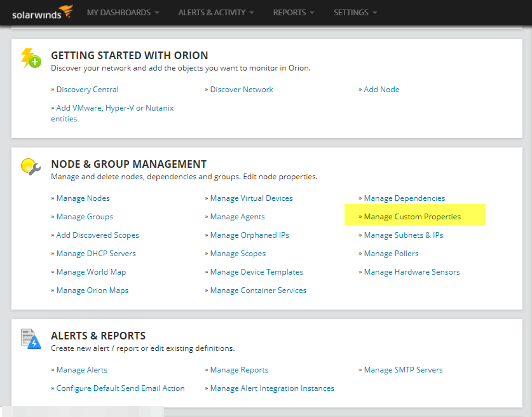The width and height of the screenshot is (532, 417).
Task: Expand the Reports dropdown arrow
Action: [312, 13]
